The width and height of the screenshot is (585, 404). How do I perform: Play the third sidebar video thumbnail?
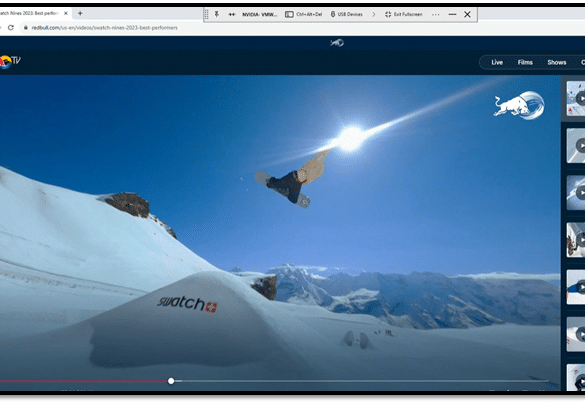point(576,193)
